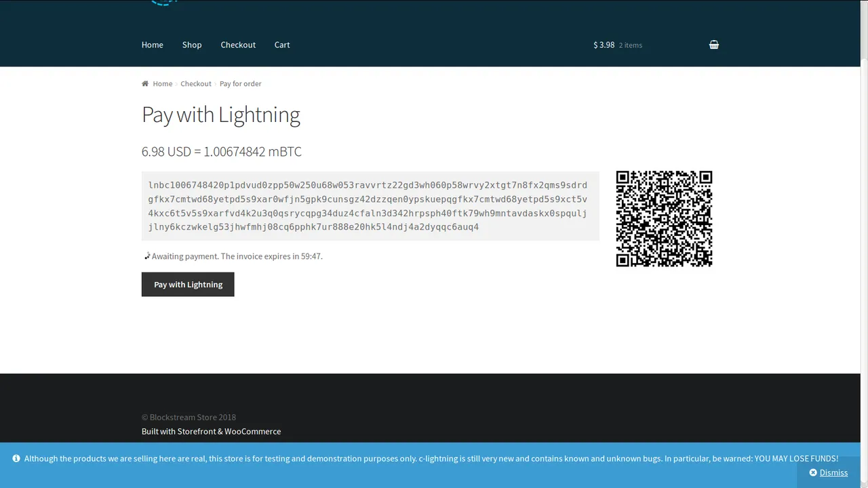Click the '6.98 USD = 1.00674842 mBTC' amount
The image size is (868, 488).
(222, 151)
